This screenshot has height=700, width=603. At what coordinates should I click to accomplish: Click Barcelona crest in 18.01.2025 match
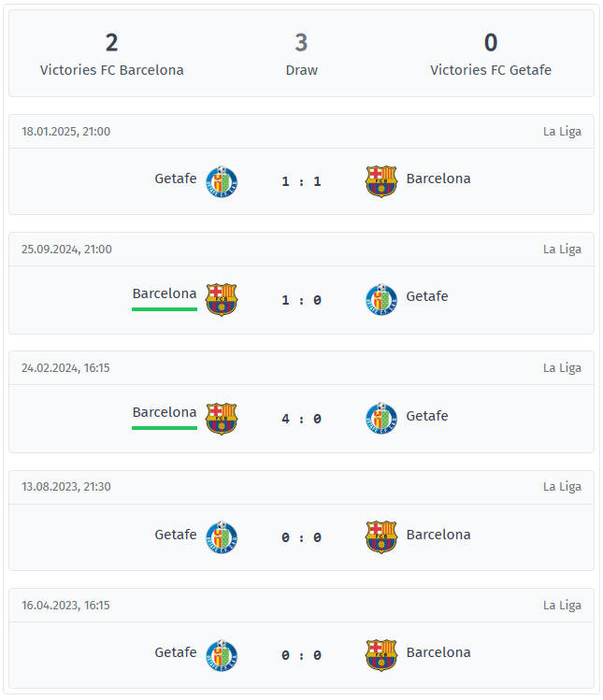[381, 181]
